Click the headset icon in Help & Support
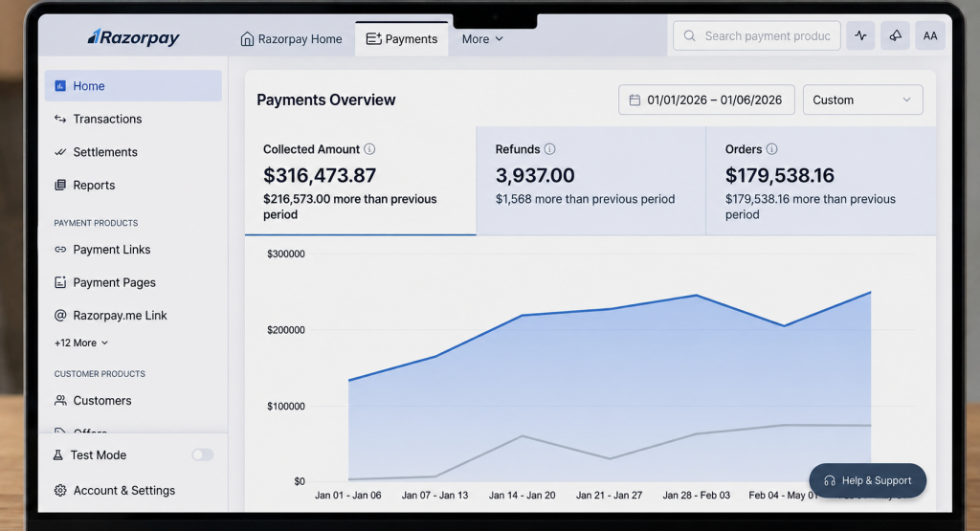980x531 pixels. pyautogui.click(x=830, y=480)
